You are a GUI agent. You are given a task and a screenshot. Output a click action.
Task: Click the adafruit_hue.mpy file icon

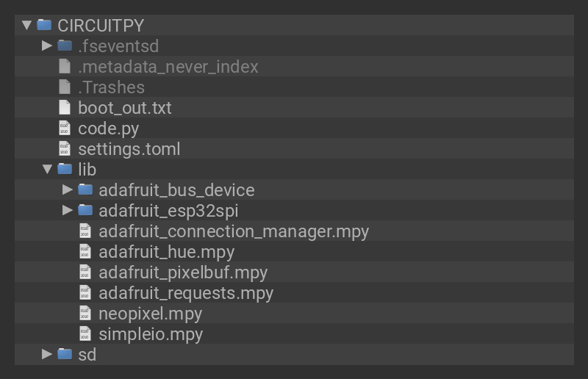coord(85,251)
